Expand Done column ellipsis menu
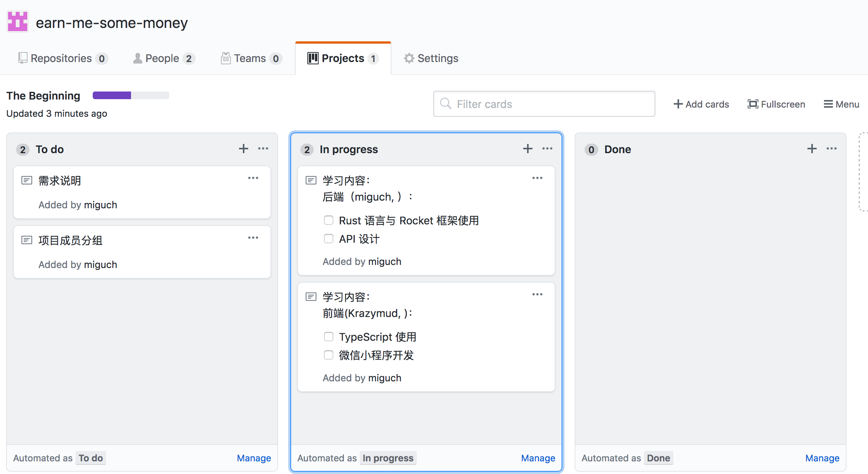The image size is (868, 474). [x=832, y=149]
